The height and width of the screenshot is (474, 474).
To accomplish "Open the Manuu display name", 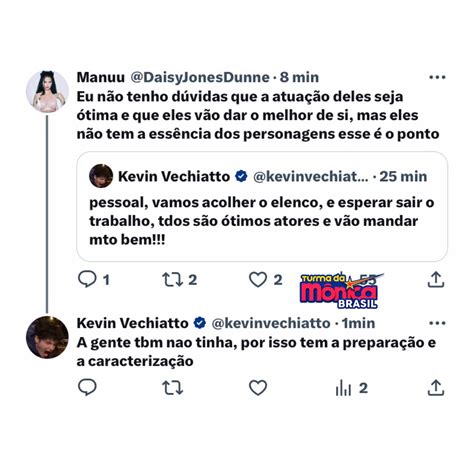I will coord(101,77).
